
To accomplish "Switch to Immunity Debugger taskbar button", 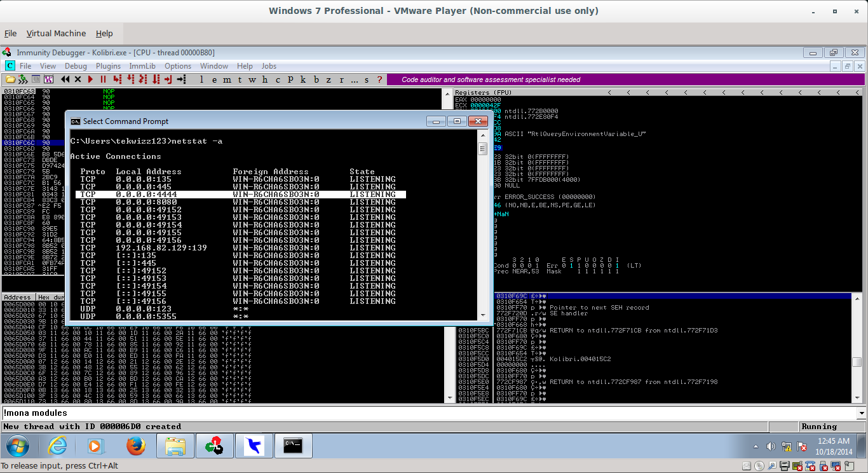I will tap(214, 446).
